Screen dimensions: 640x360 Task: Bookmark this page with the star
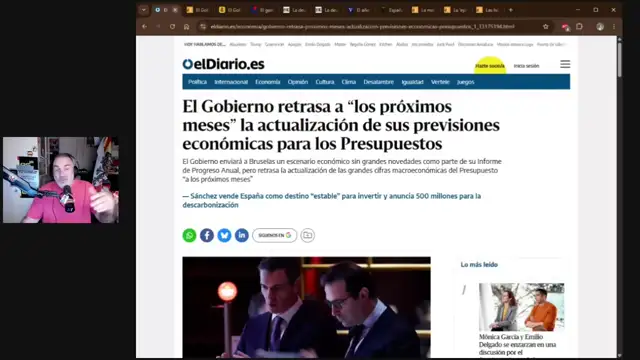click(x=546, y=27)
